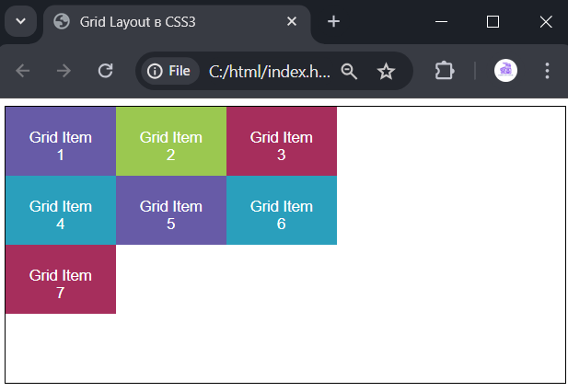Viewport: 568px width, 392px height.
Task: Click the purple Grid Item 1 cell
Action: coord(61,141)
